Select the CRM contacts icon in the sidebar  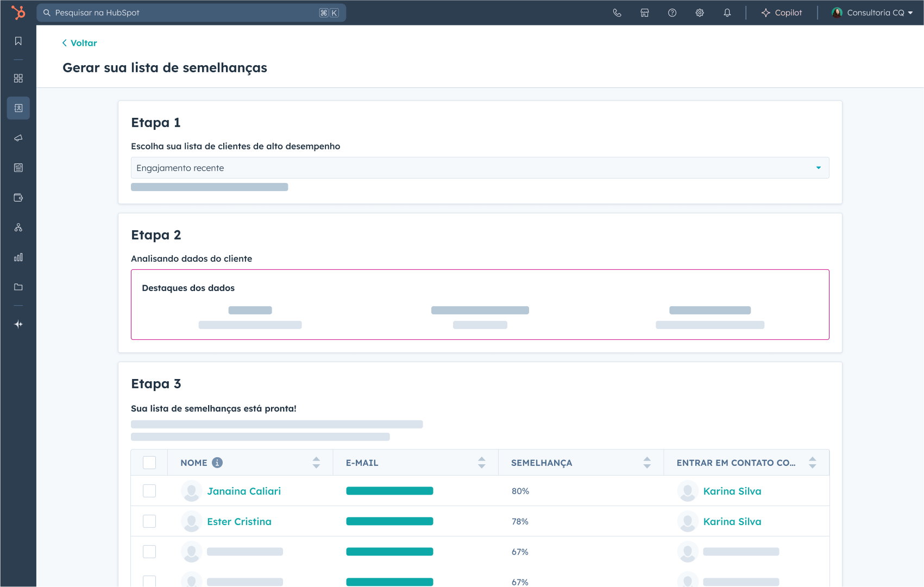click(x=18, y=108)
